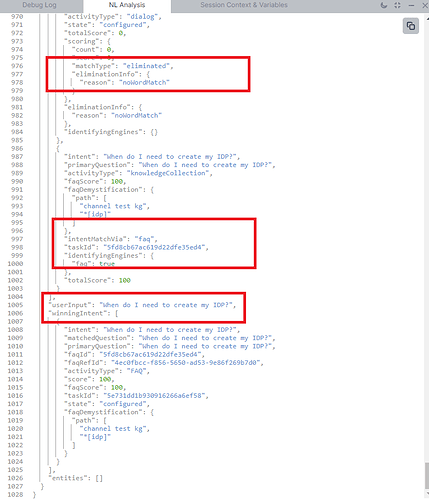Toggle dark mode with the moon icon
The height and width of the screenshot is (500, 429).
[384, 5]
